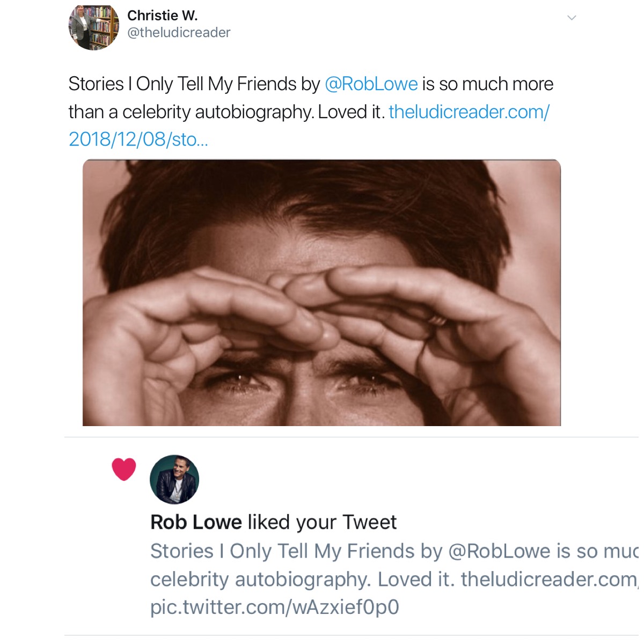Image resolution: width=644 pixels, height=644 pixels.
Task: Follow the theludicreader.com/ link in tweet
Action: [469, 112]
